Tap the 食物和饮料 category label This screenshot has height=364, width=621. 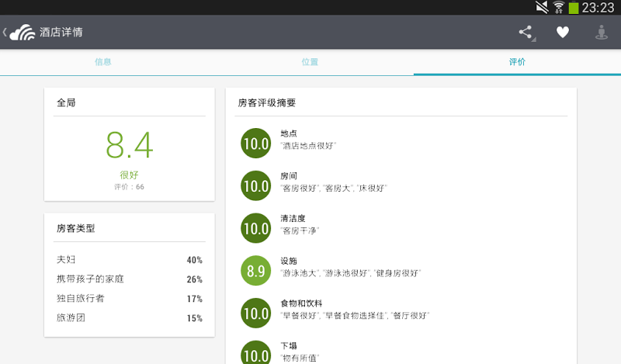click(x=301, y=303)
